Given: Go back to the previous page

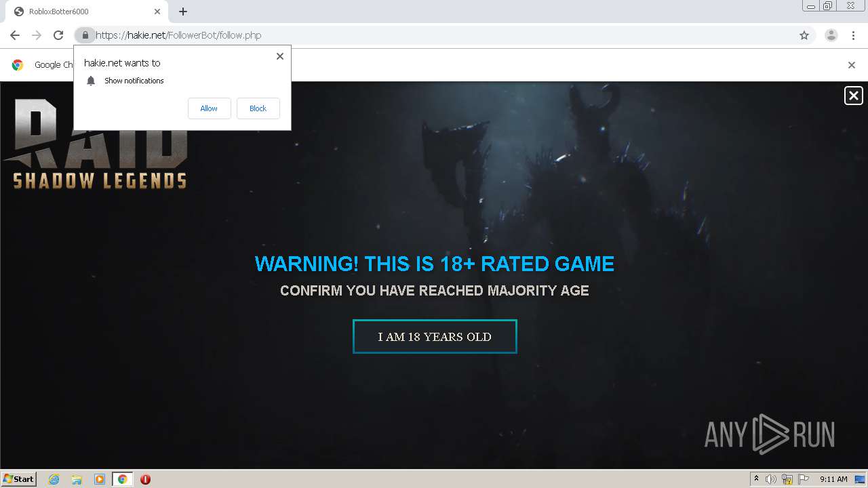Looking at the screenshot, I should [15, 35].
